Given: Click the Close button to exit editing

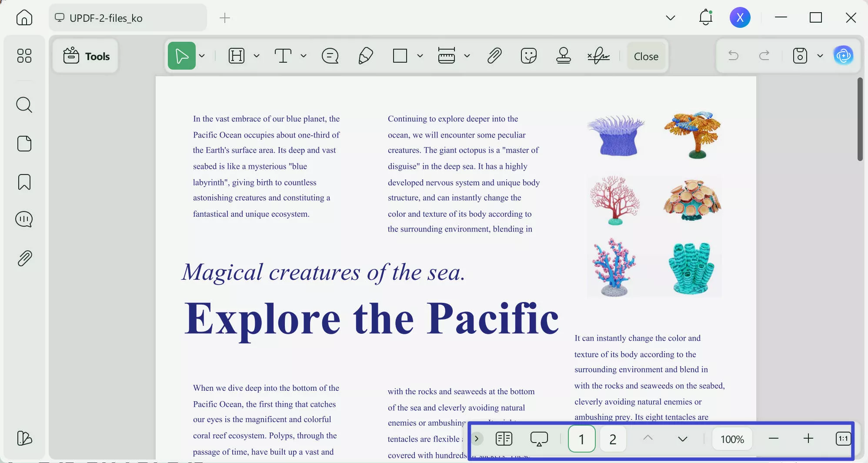Looking at the screenshot, I should (645, 56).
